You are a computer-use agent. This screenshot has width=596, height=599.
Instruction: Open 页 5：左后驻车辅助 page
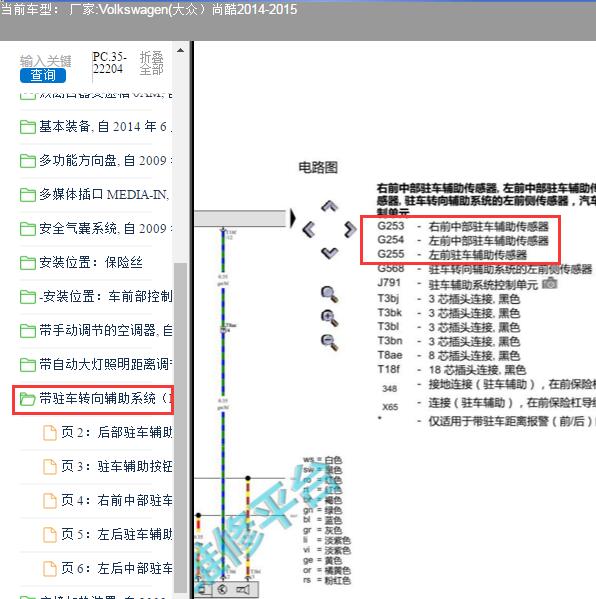coord(117,535)
